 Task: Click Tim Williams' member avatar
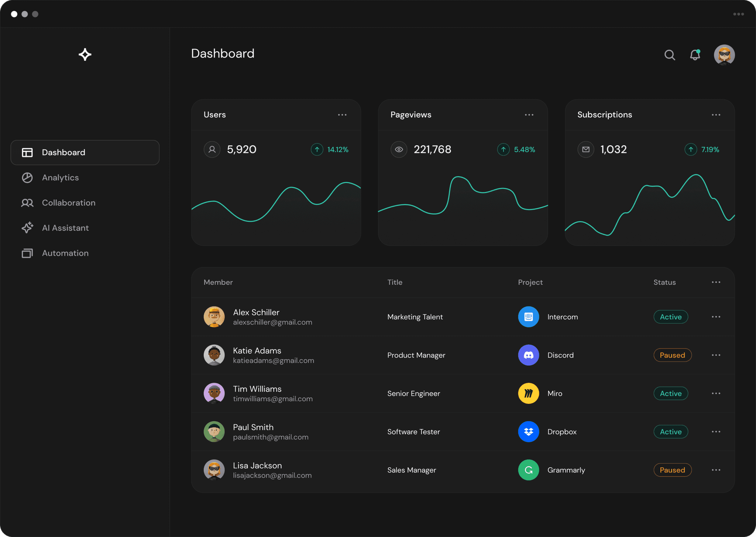point(214,394)
